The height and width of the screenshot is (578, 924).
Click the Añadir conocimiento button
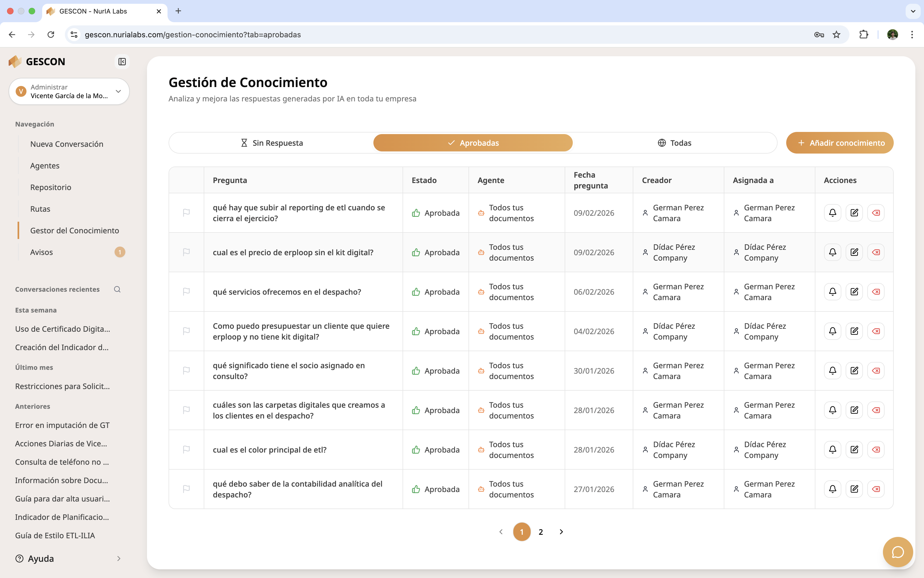click(x=840, y=143)
